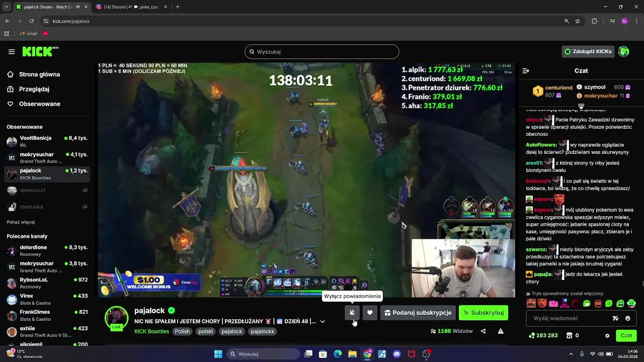Open browser extensions puzzle icon
The height and width of the screenshot is (362, 644).
pos(595,21)
